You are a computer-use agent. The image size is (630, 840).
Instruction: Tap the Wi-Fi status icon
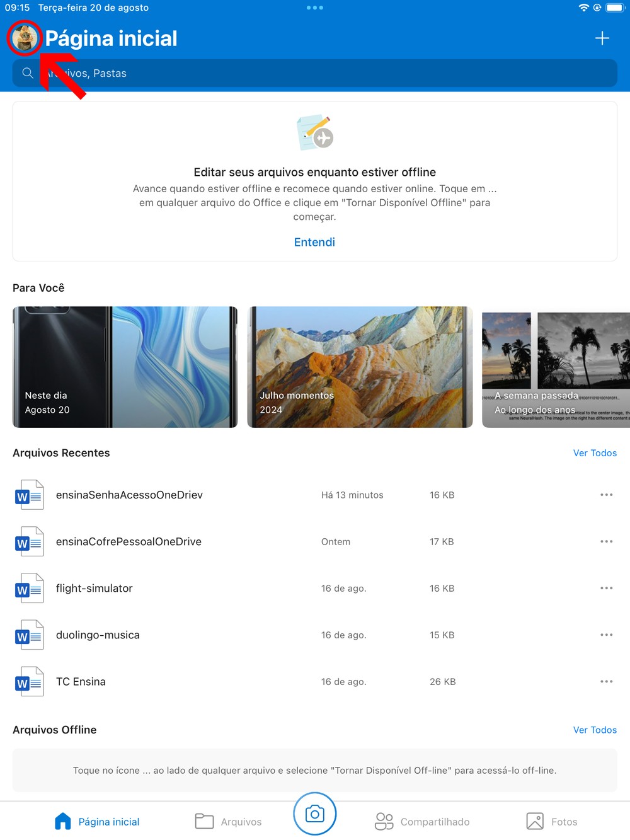point(583,8)
